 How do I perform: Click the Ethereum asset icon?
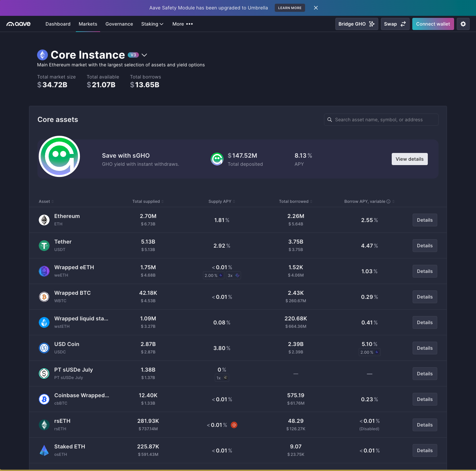pyautogui.click(x=44, y=220)
